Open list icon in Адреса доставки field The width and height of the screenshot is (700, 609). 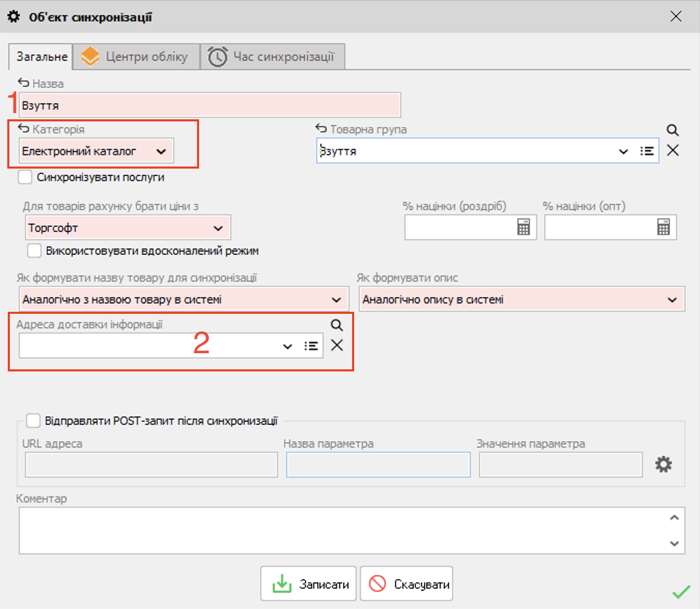click(x=311, y=346)
